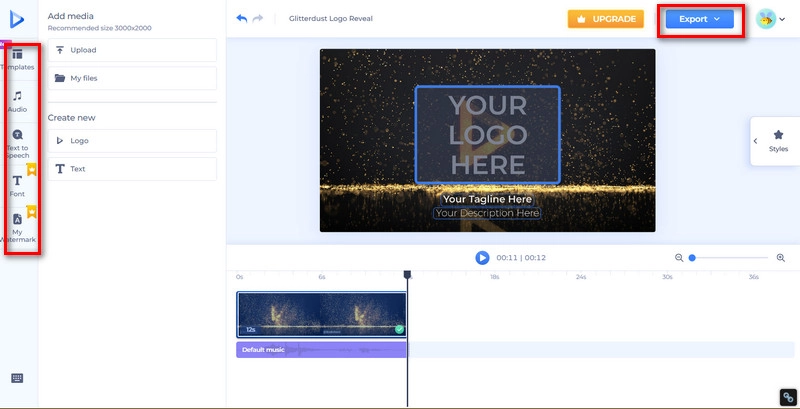This screenshot has height=409, width=800.
Task: Open keyboard shortcuts icon
Action: (x=17, y=378)
